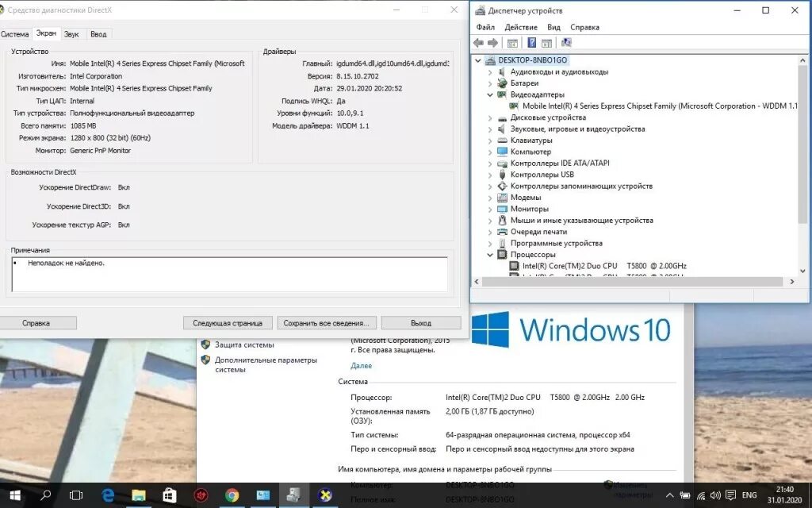
Task: Launch Google Chrome from taskbar
Action: coord(232,495)
